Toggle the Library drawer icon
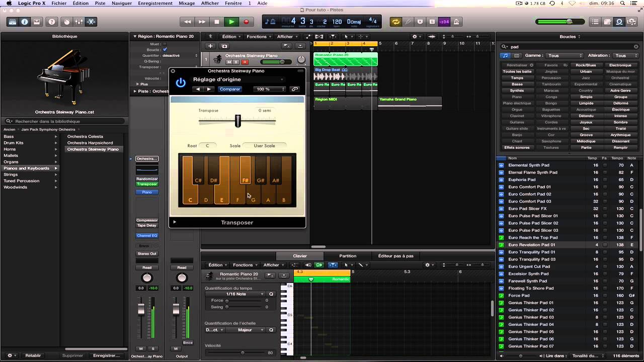644x362 pixels. [13, 22]
